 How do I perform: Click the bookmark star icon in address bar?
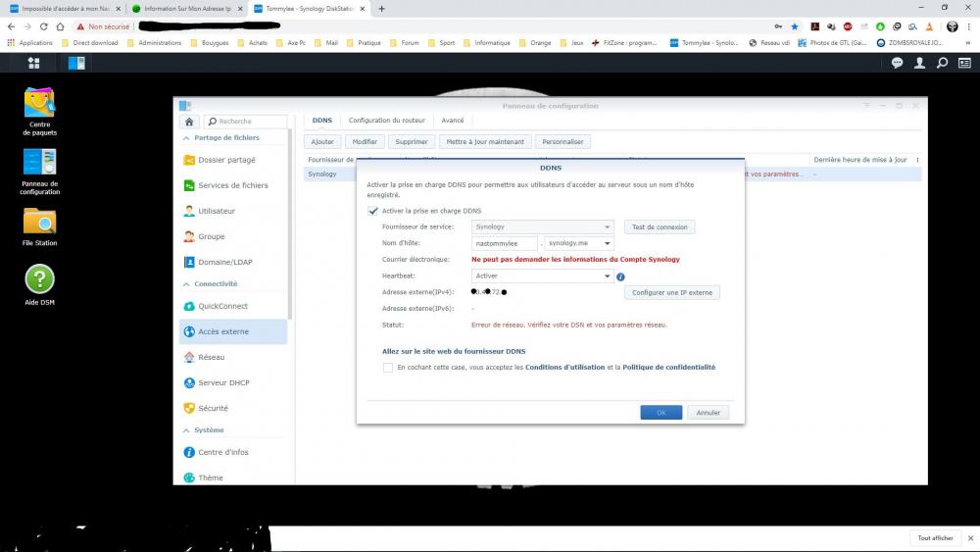pyautogui.click(x=795, y=26)
